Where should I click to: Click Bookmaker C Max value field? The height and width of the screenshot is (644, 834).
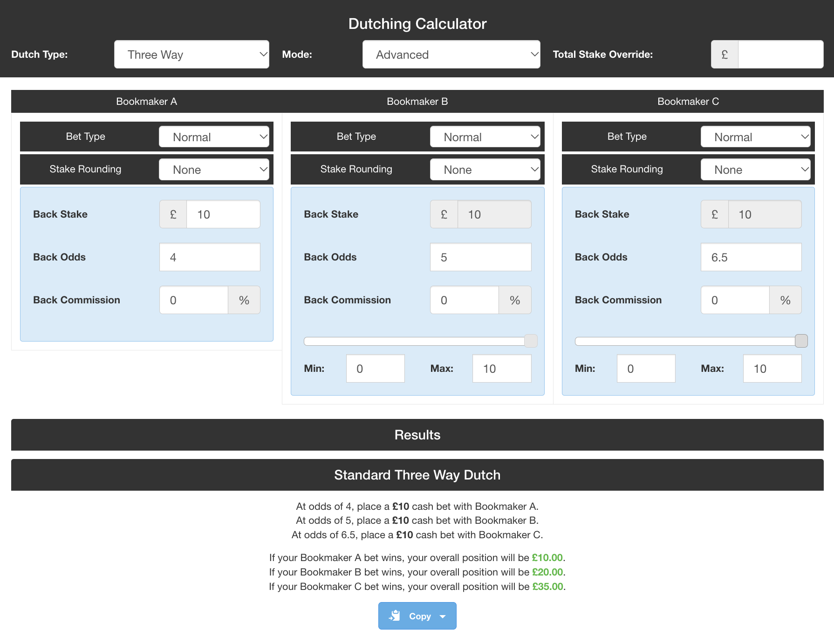pos(772,369)
